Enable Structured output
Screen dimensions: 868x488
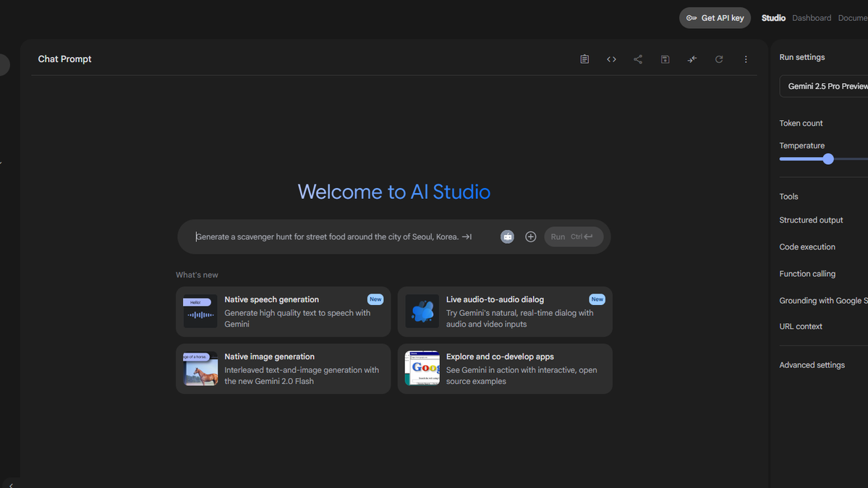tap(811, 220)
